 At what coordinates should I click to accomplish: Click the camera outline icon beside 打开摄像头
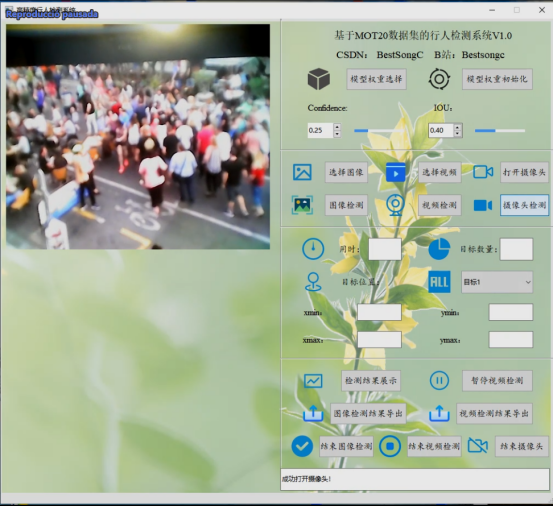tap(483, 172)
